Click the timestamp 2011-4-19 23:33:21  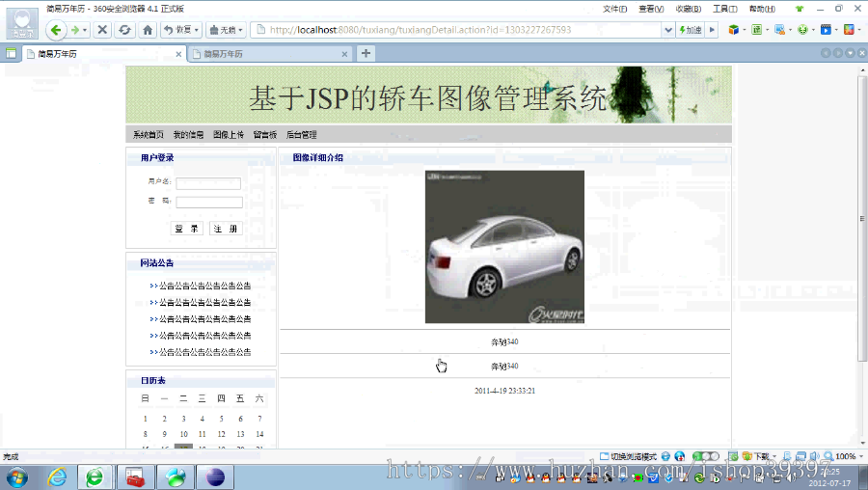pos(504,391)
